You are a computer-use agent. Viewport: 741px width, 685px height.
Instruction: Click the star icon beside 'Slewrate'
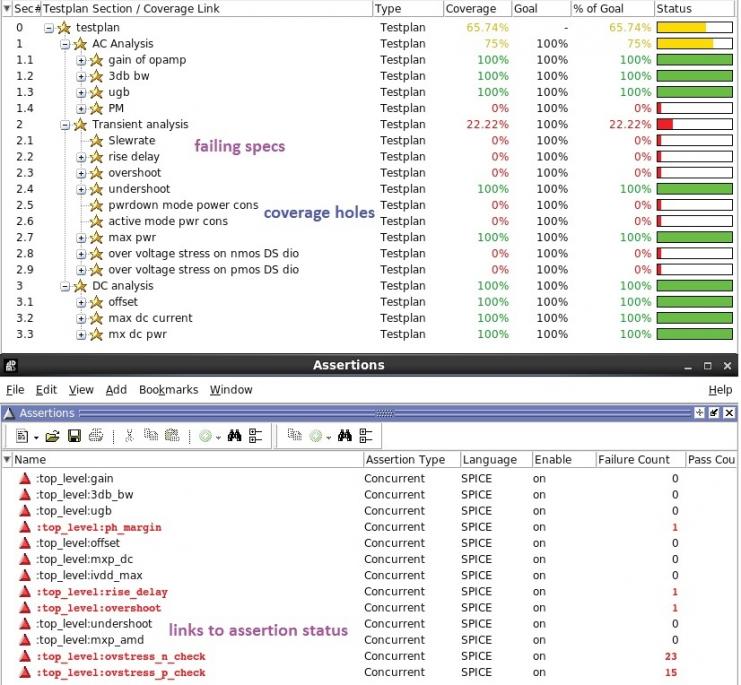[96, 141]
